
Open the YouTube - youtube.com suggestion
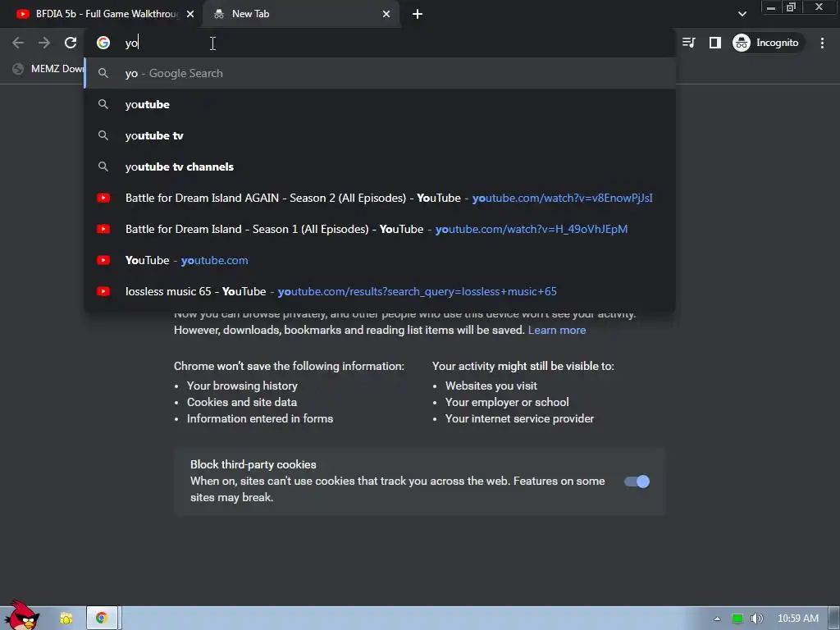(380, 260)
